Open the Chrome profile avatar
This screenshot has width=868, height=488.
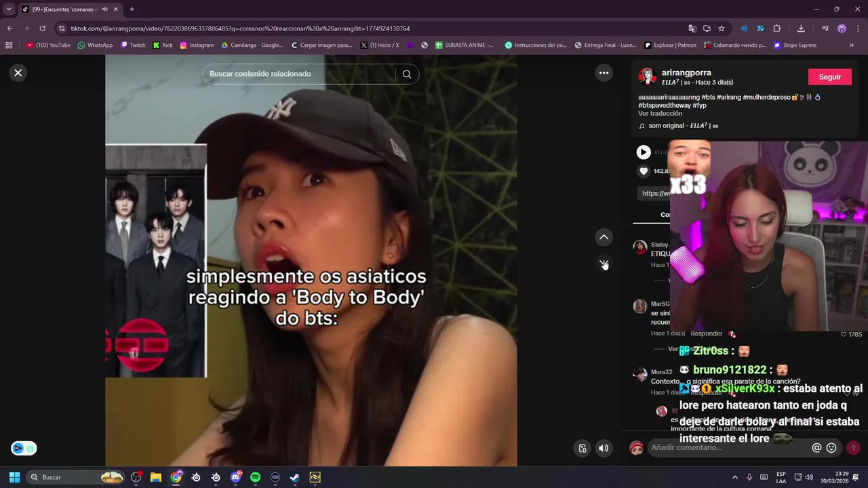(x=842, y=28)
